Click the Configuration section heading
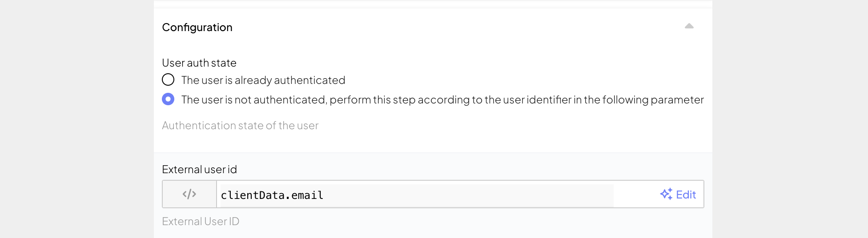This screenshot has height=238, width=868. click(x=197, y=28)
